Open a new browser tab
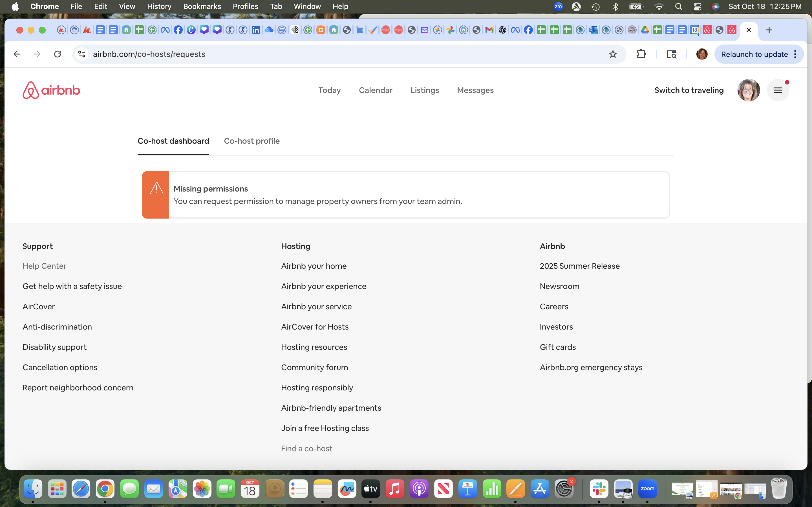 click(769, 30)
